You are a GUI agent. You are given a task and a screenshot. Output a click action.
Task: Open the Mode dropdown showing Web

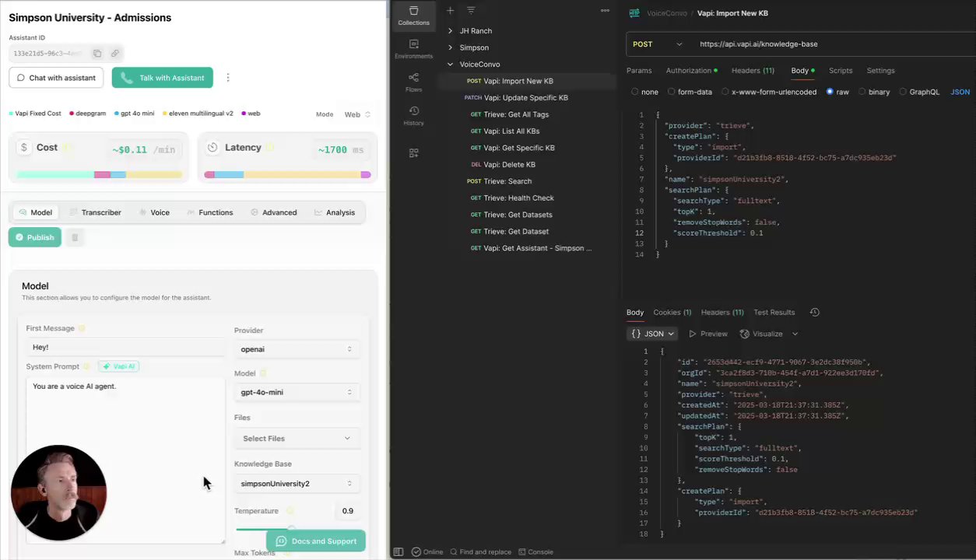[x=357, y=114]
